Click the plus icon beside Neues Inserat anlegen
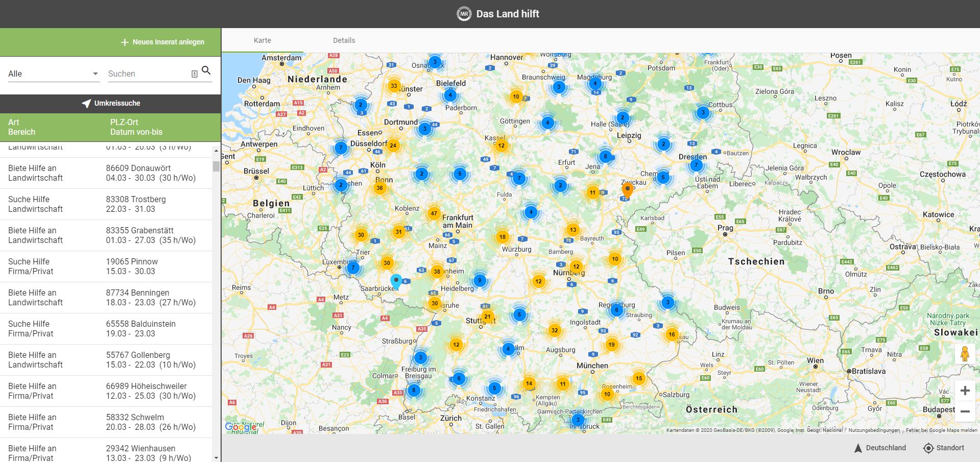980x462 pixels. click(x=125, y=42)
